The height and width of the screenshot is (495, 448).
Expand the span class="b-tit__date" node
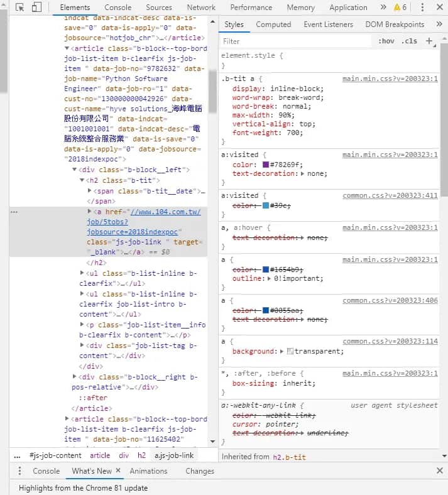pyautogui.click(x=90, y=190)
